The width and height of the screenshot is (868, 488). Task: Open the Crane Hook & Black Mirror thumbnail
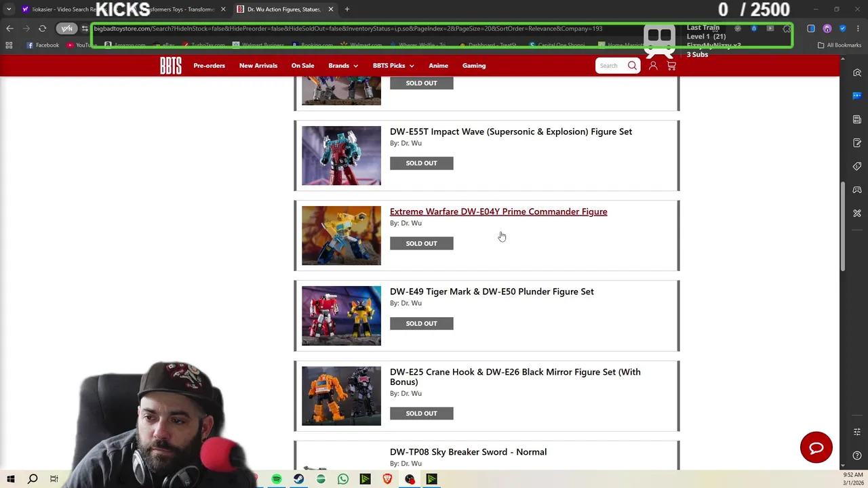tap(341, 396)
